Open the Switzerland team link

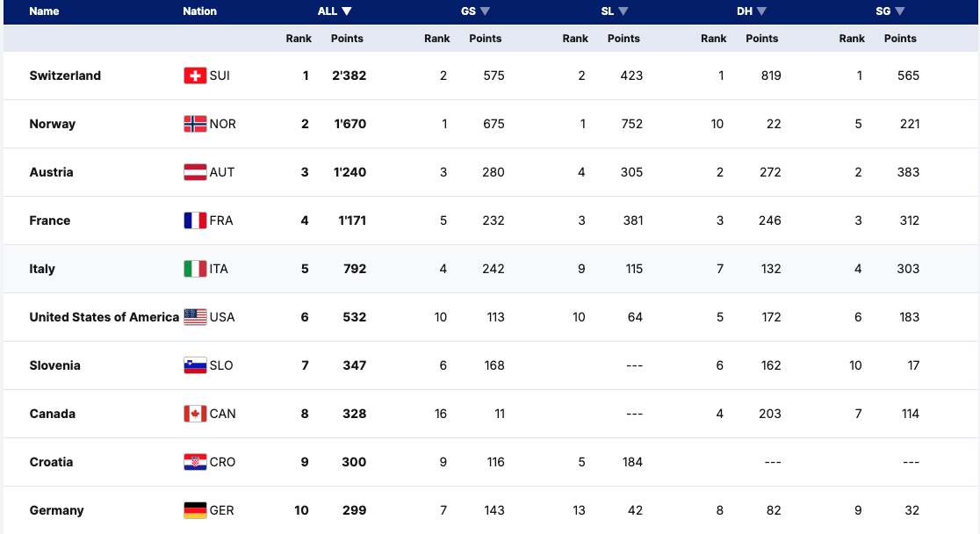65,76
